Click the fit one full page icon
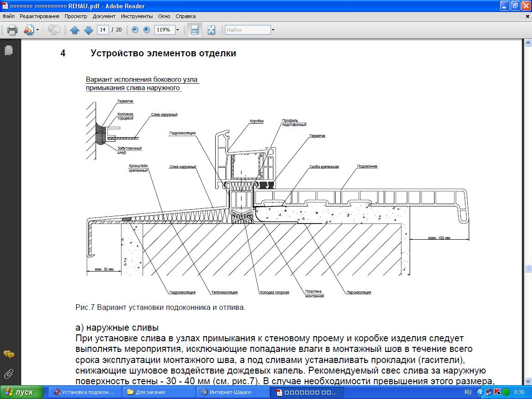532x399 pixels. (x=211, y=30)
